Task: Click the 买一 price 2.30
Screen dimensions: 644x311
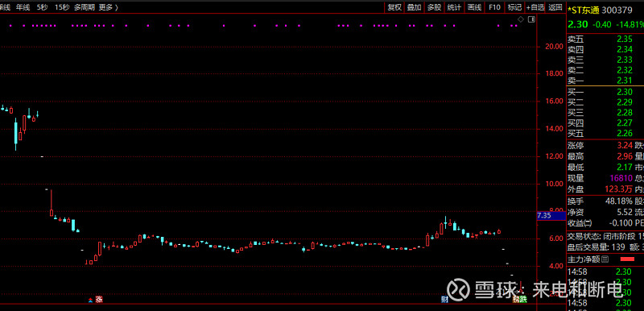Action: point(625,92)
